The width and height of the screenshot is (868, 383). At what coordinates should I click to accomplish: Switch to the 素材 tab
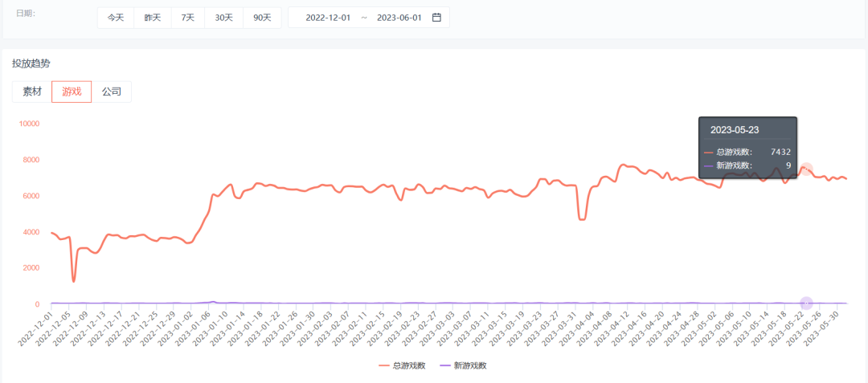[x=32, y=92]
